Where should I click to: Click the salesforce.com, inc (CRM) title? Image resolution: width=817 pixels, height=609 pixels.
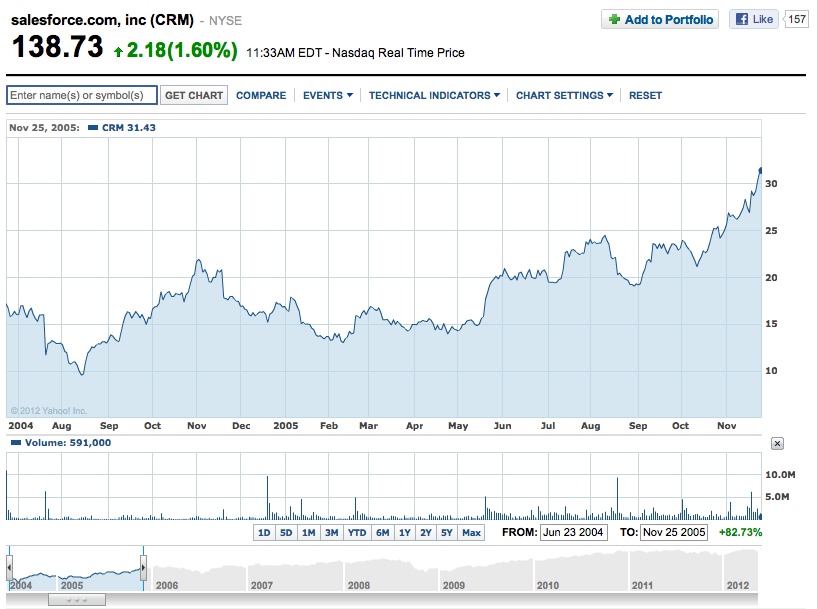[102, 20]
